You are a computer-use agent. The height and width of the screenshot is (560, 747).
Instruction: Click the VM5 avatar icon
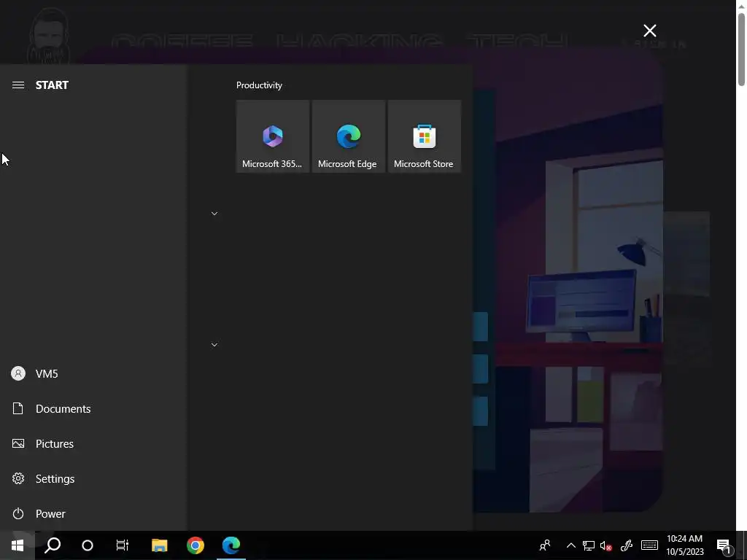pyautogui.click(x=18, y=374)
